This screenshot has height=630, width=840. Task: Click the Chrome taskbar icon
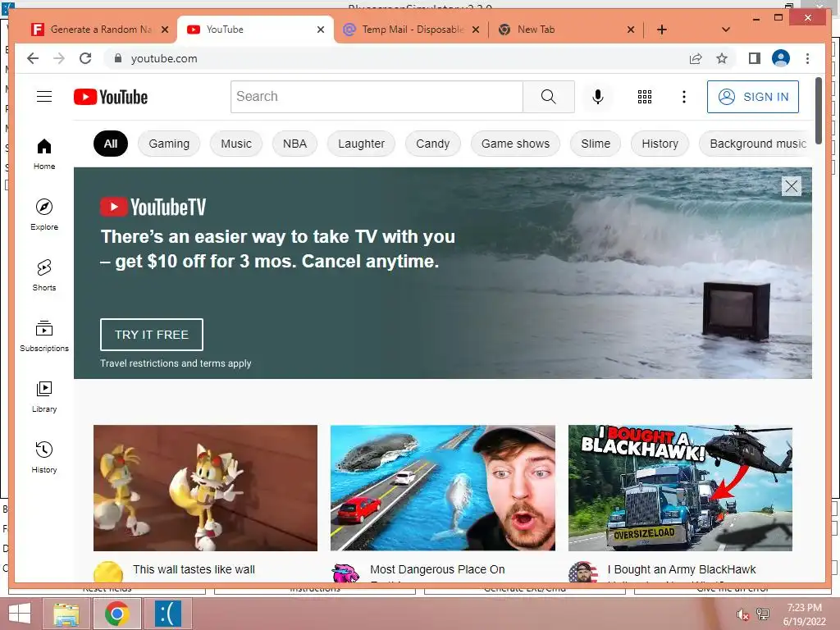[116, 614]
